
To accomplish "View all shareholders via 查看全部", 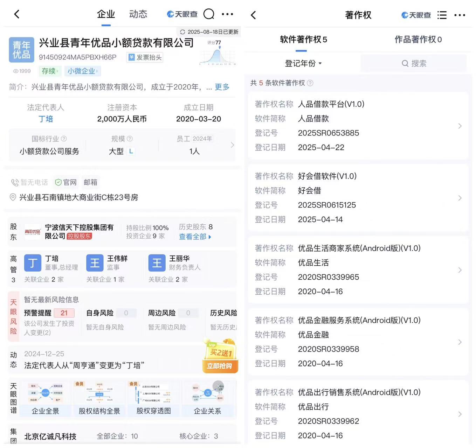I will pyautogui.click(x=195, y=237).
